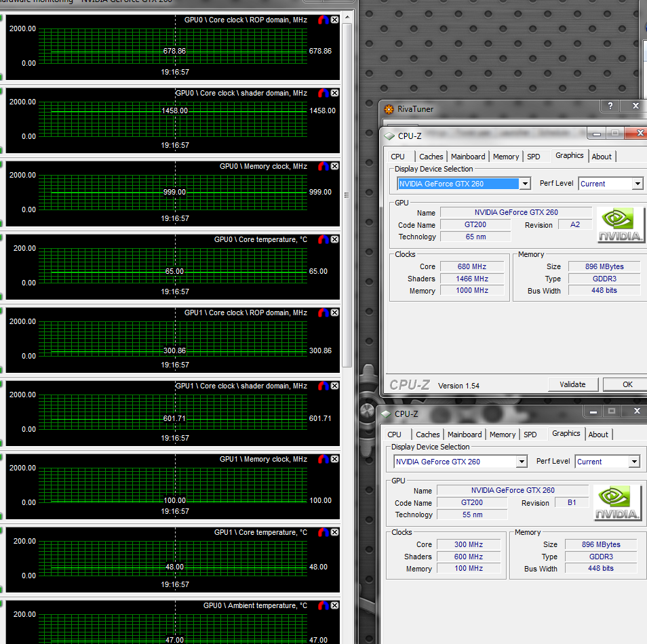Open the SPD tab in lower CPU-Z

click(x=530, y=435)
